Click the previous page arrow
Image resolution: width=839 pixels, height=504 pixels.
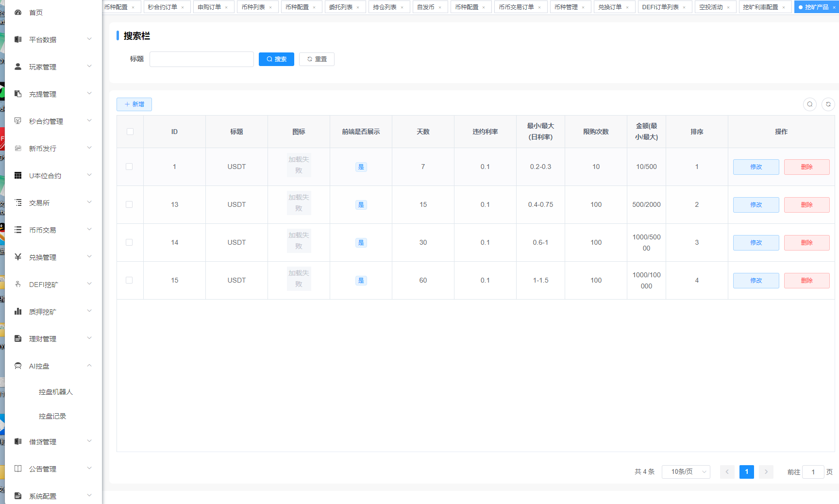pos(727,472)
